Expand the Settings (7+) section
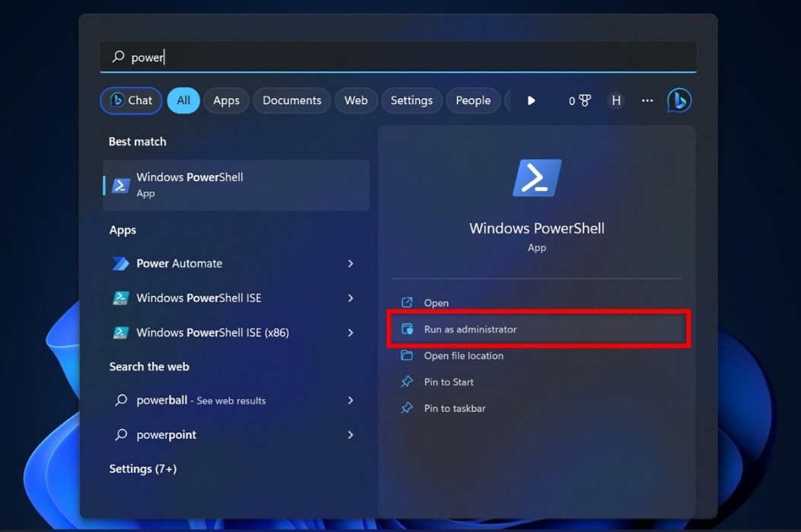Image resolution: width=801 pixels, height=532 pixels. click(143, 469)
